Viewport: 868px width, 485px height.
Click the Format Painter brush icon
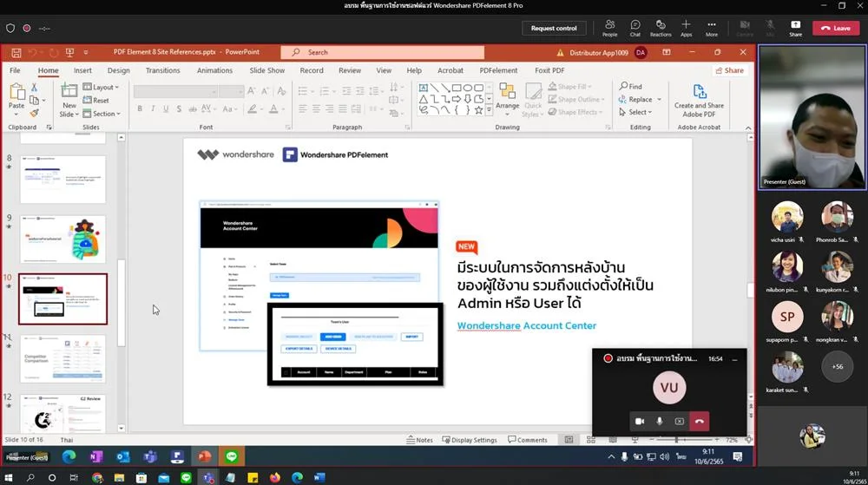pyautogui.click(x=34, y=113)
